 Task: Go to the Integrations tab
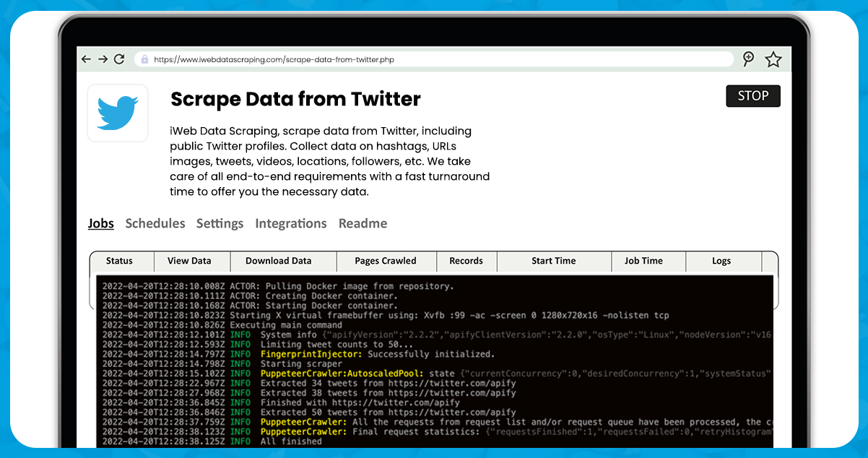(x=291, y=223)
